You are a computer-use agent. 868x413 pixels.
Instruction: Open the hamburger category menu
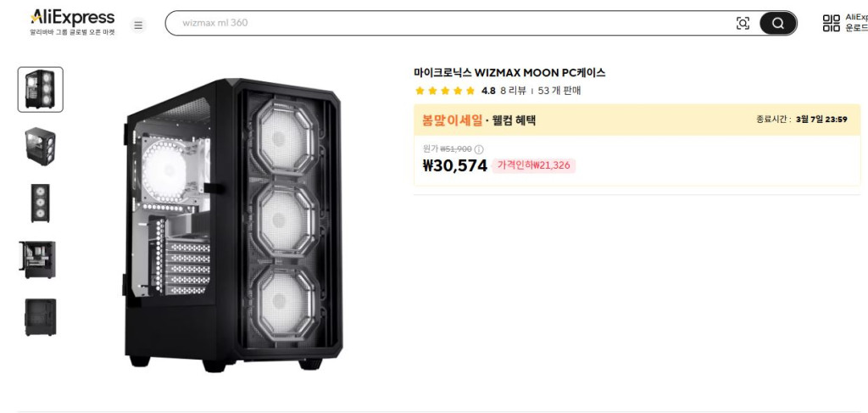(x=138, y=25)
